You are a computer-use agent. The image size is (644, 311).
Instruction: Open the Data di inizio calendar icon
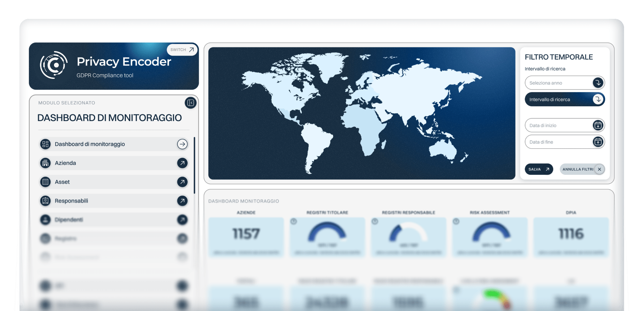pos(598,125)
